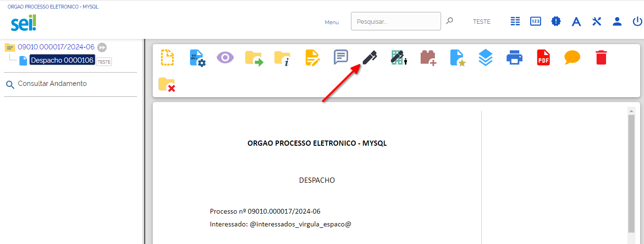The image size is (644, 244).
Task: Click Consultar Andamento link
Action: (x=52, y=84)
